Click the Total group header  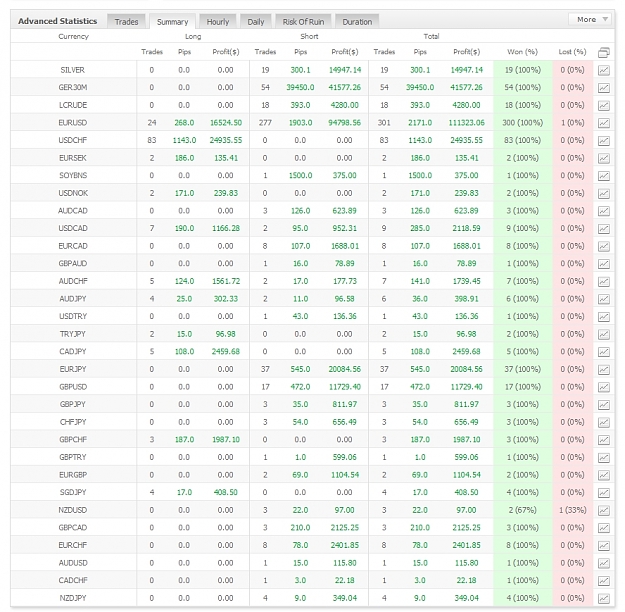431,36
